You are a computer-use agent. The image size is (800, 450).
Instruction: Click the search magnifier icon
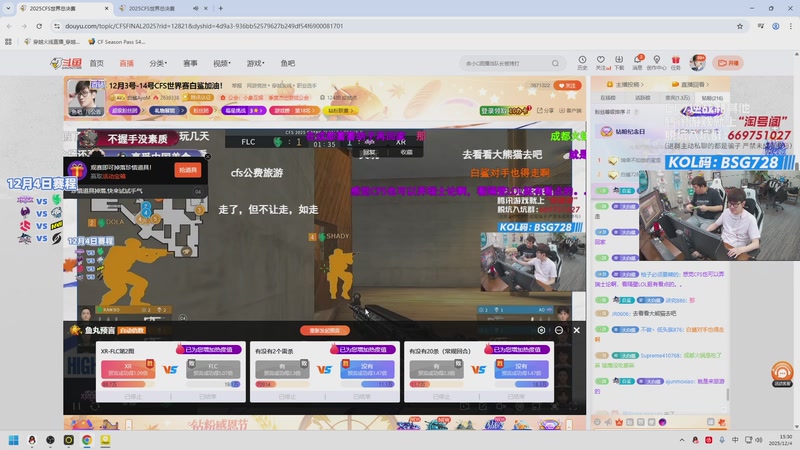click(555, 63)
